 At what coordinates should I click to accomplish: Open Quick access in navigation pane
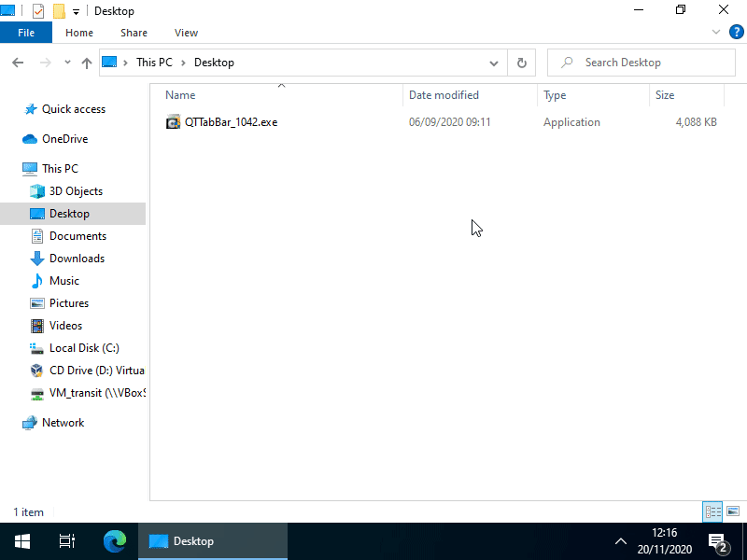pos(74,109)
